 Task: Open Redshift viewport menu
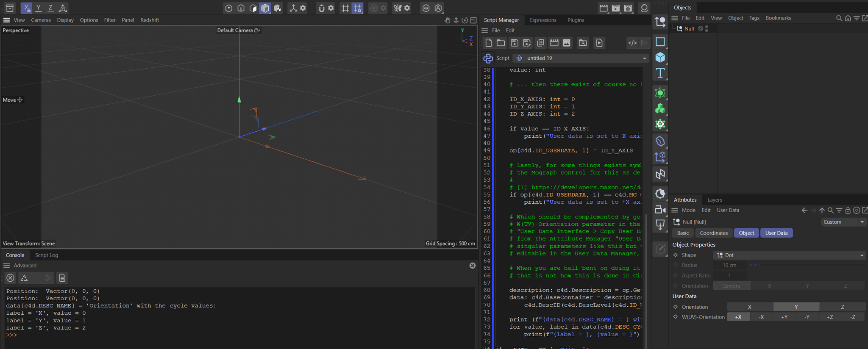pyautogui.click(x=150, y=20)
